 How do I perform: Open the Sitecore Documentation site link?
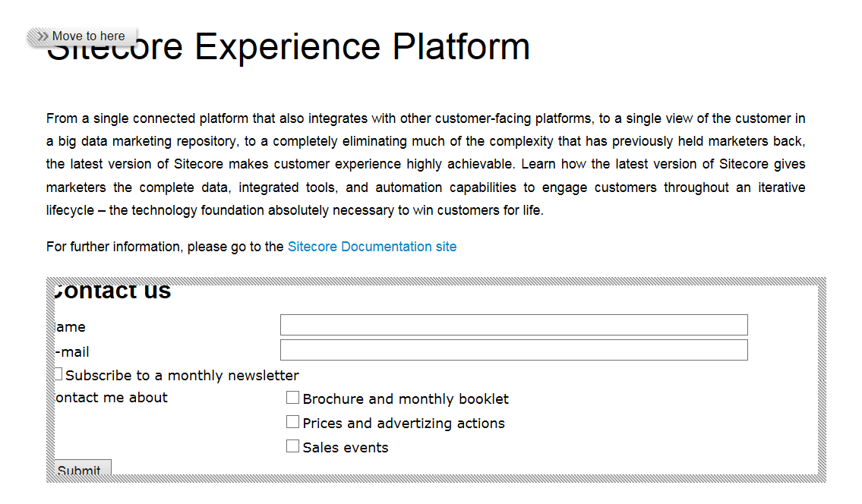(x=372, y=247)
